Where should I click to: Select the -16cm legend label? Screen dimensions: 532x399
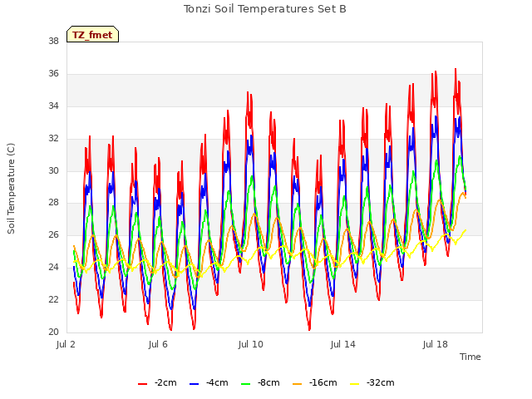(x=323, y=382)
